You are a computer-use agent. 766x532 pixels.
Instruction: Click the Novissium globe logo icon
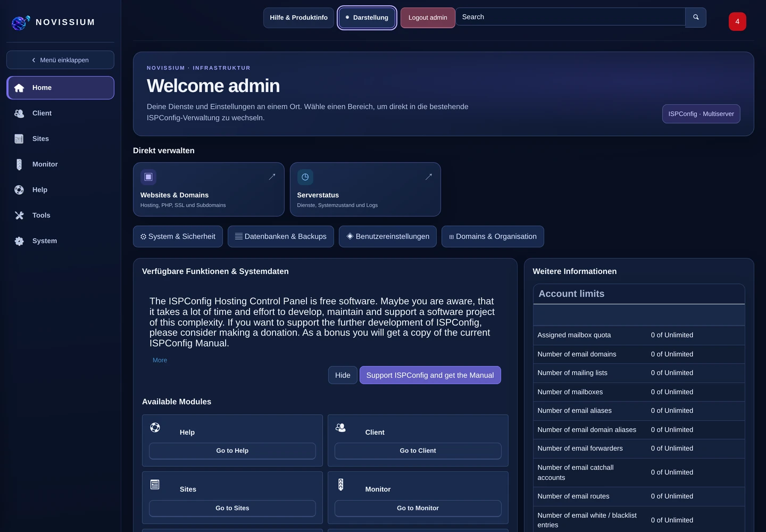21,22
